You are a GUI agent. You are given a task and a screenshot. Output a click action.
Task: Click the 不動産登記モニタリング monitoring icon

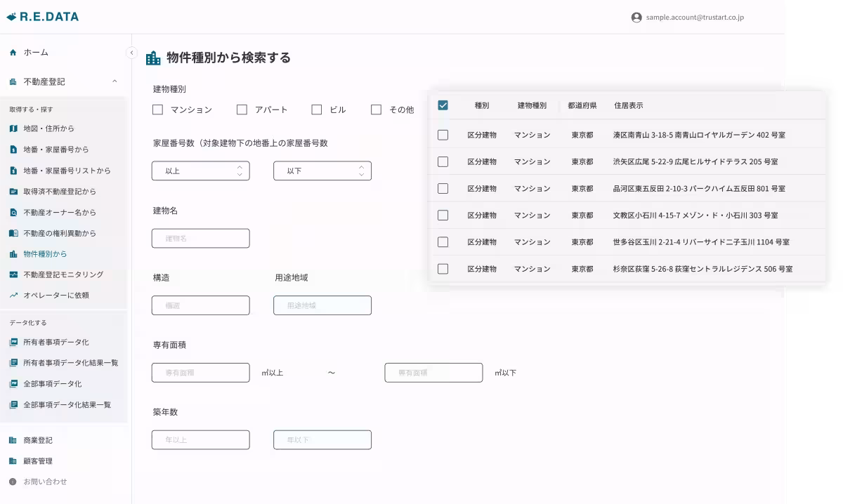coord(12,274)
